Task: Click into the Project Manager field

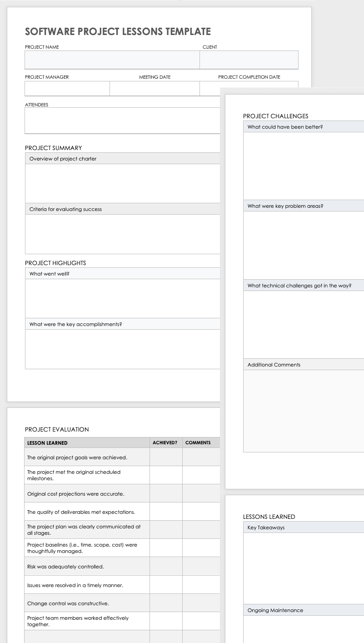Action: point(67,88)
